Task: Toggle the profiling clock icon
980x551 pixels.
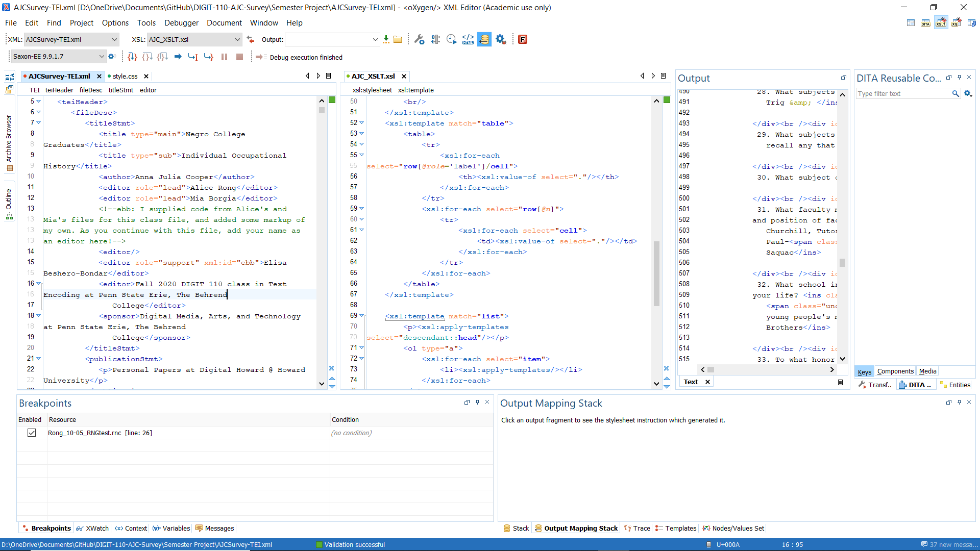Action: coord(451,39)
